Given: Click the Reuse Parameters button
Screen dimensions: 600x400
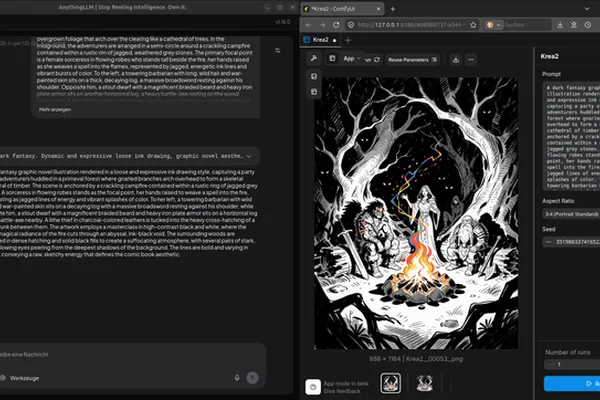Looking at the screenshot, I should [x=412, y=60].
